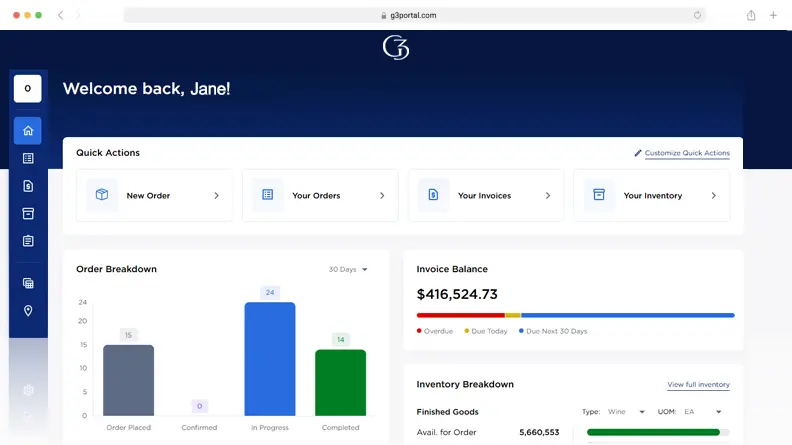The width and height of the screenshot is (792, 445).
Task: Open the Your Invoices quick action
Action: tap(486, 195)
